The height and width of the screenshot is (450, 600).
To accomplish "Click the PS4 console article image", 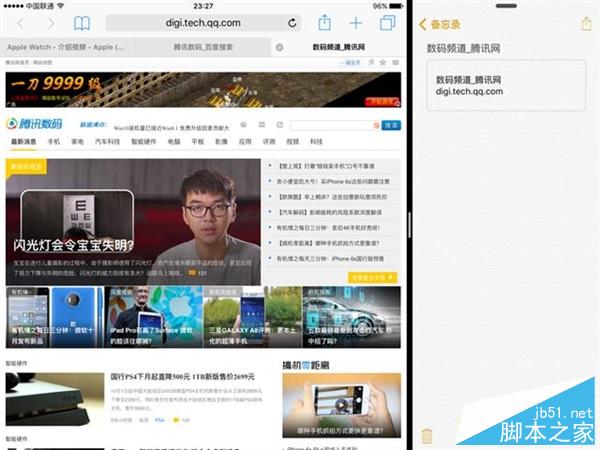I will [55, 399].
